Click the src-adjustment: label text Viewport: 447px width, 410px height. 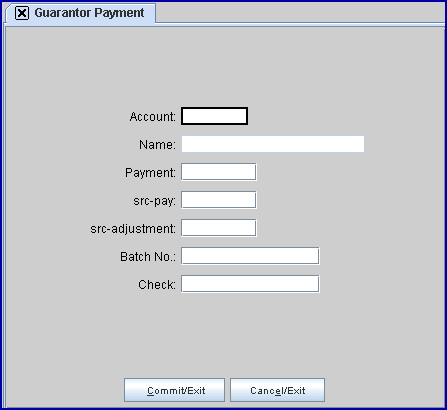[x=133, y=229]
